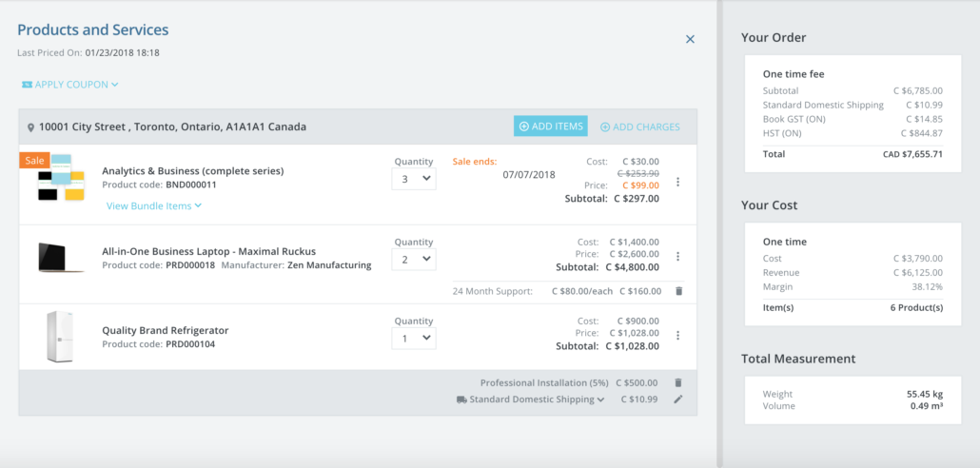This screenshot has height=468, width=980.
Task: Edit Standard Domestic Shipping with pencil icon
Action: (678, 400)
